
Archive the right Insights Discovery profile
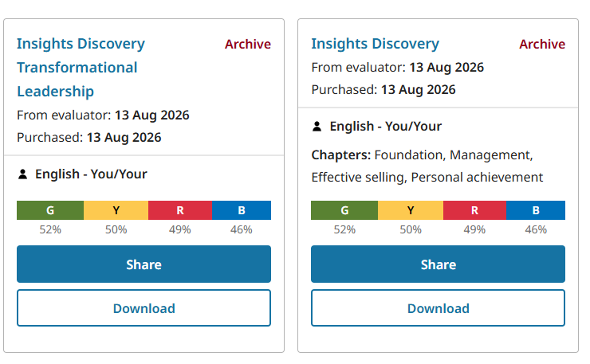[542, 45]
